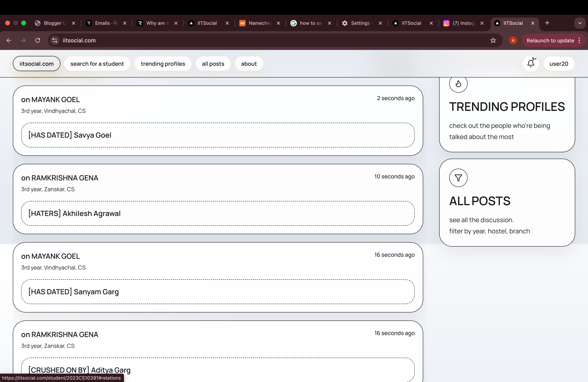This screenshot has height=382, width=588.
Task: Open site information icon in address bar
Action: 55,40
